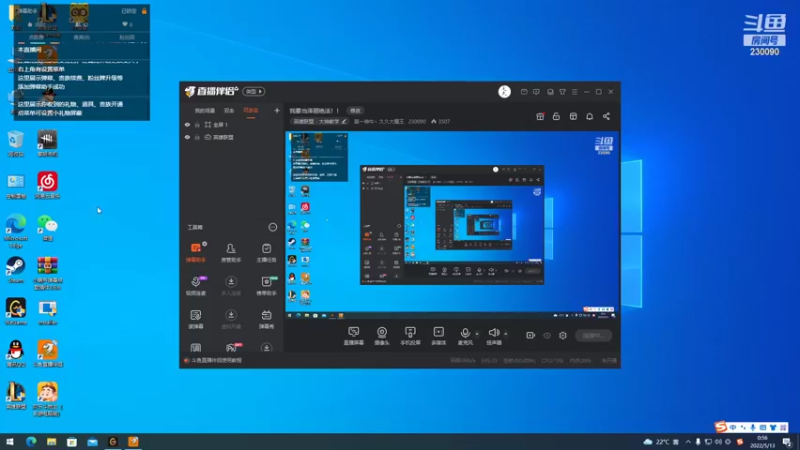This screenshot has width=800, height=450.
Task: Select the 英雄联盟 source row
Action: click(x=232, y=137)
